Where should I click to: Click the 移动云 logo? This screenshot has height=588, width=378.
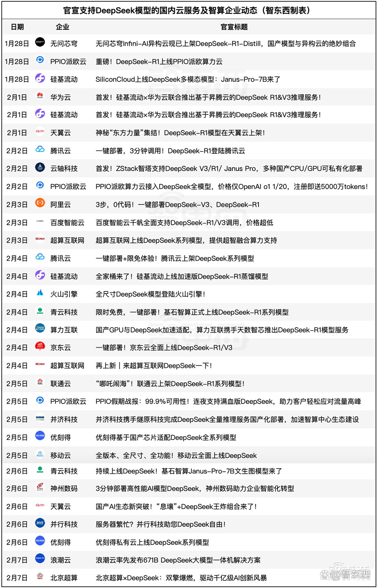coord(40,454)
